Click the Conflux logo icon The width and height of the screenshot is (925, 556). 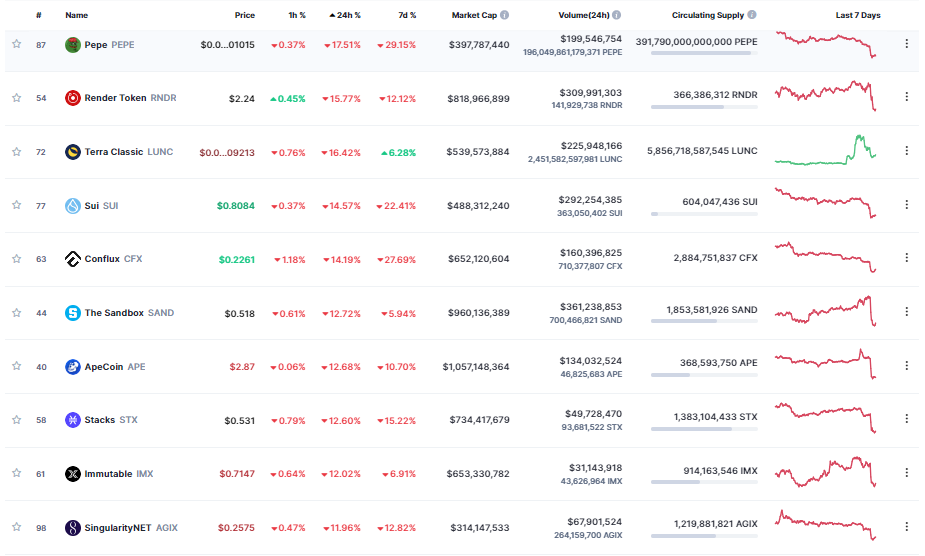pos(73,259)
